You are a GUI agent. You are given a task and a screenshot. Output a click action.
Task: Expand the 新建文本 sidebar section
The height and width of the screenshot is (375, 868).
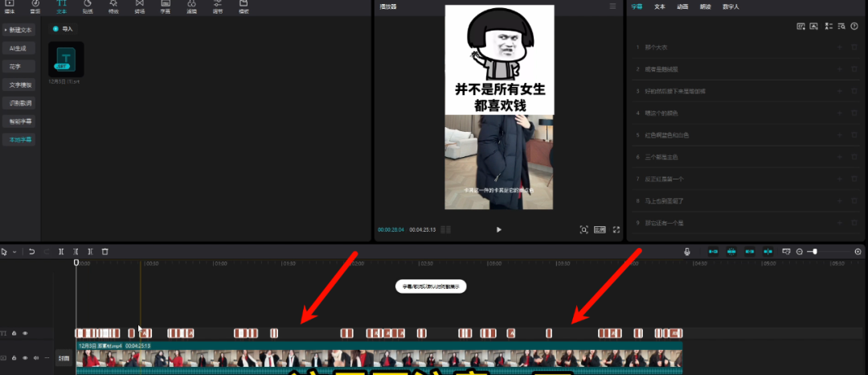click(18, 29)
